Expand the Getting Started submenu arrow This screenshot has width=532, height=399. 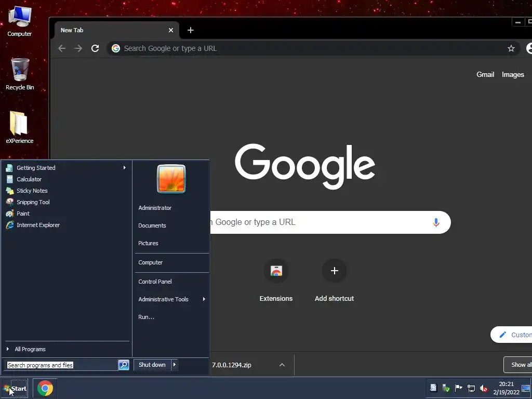tap(125, 168)
